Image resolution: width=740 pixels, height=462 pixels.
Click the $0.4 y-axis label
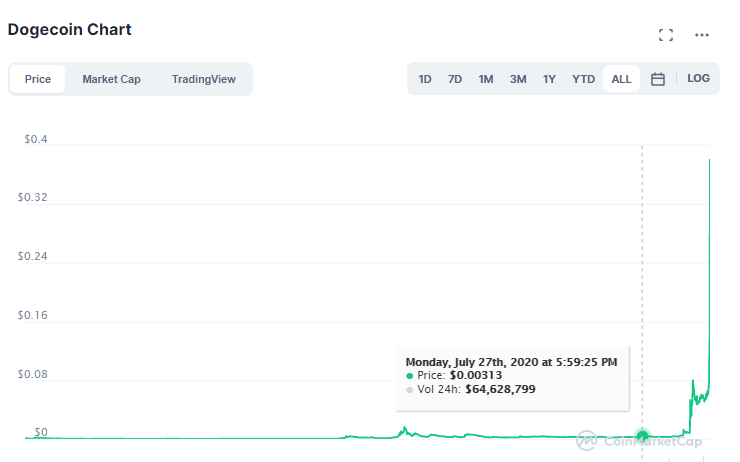pos(36,139)
